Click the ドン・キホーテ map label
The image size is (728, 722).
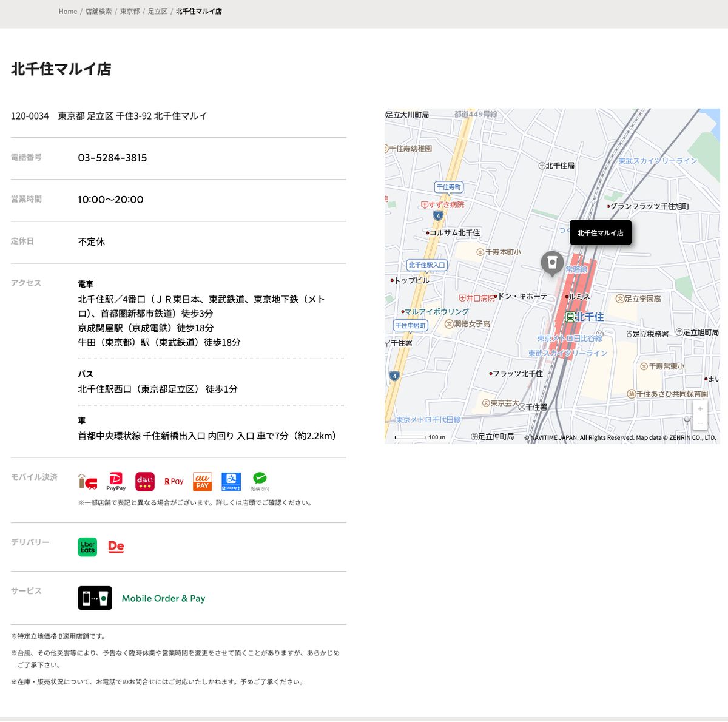click(522, 297)
